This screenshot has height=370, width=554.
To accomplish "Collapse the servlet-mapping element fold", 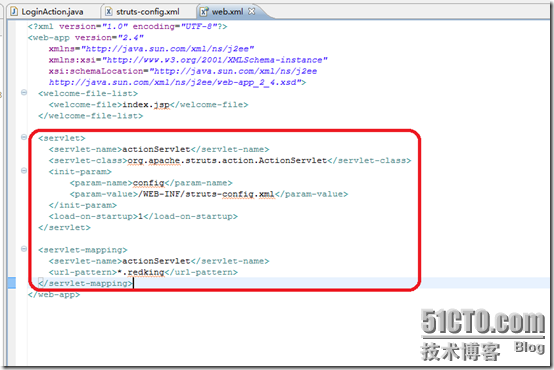I will [x=24, y=249].
